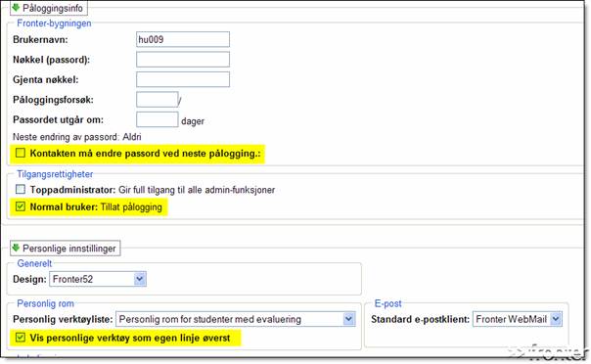
Task: Open the Personlig verktøyliste dropdown
Action: click(236, 319)
